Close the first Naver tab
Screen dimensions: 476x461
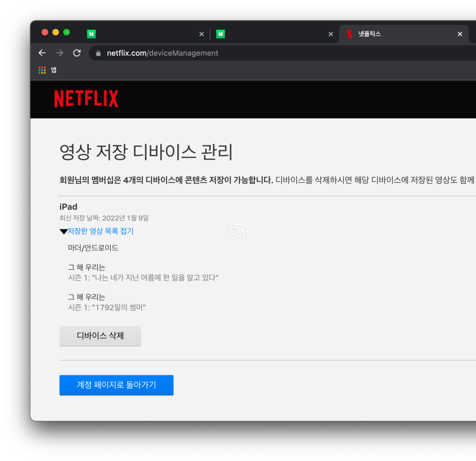coord(202,34)
